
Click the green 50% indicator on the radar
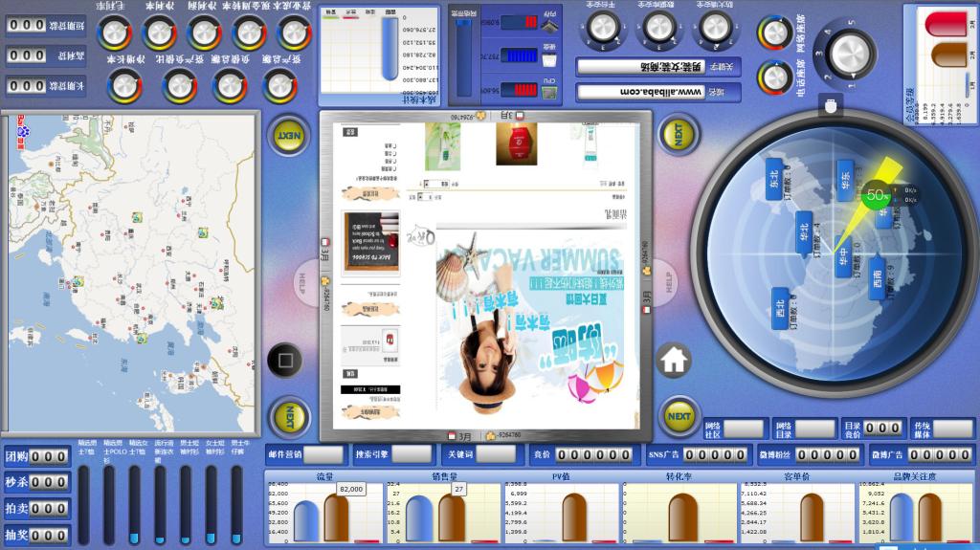coord(876,195)
